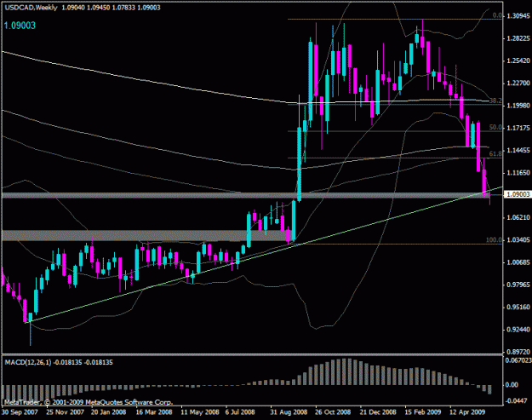The width and height of the screenshot is (532, 420).
Task: Click the 11 May 2008 date label
Action: click(x=200, y=412)
